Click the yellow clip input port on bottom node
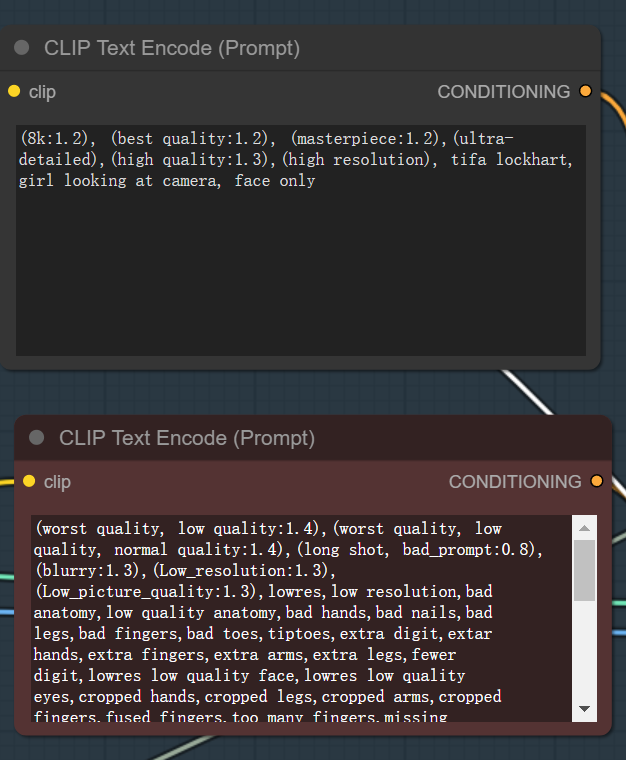 [29, 481]
